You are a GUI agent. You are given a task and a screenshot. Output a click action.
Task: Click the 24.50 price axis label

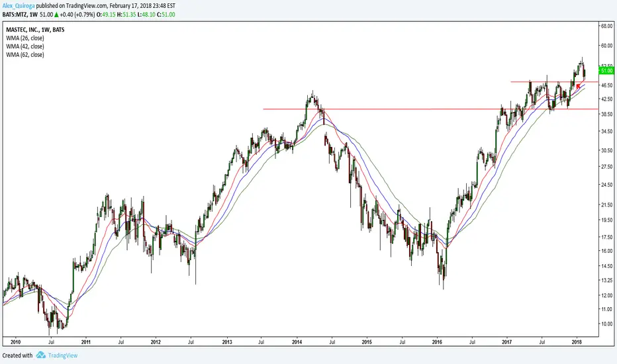pos(607,185)
